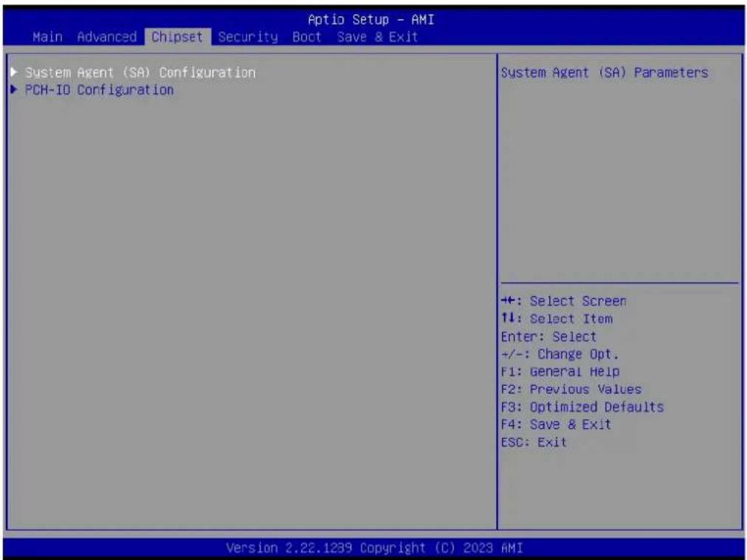Viewport: 747px width, 560px height.
Task: Click the System Agent (SA) Parameters help text
Action: coord(604,73)
